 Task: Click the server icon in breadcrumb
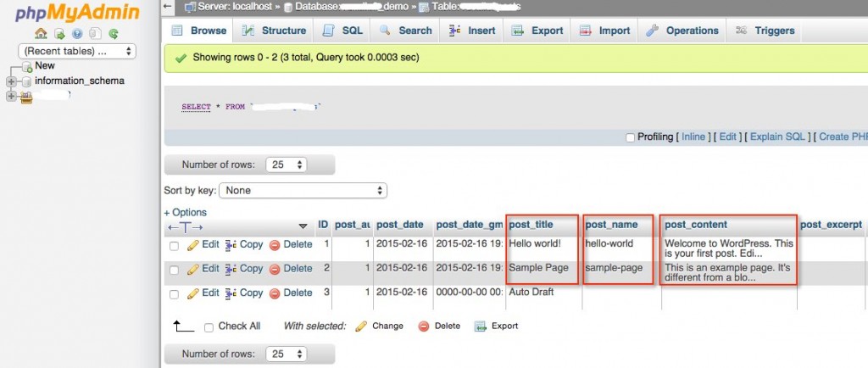[190, 7]
